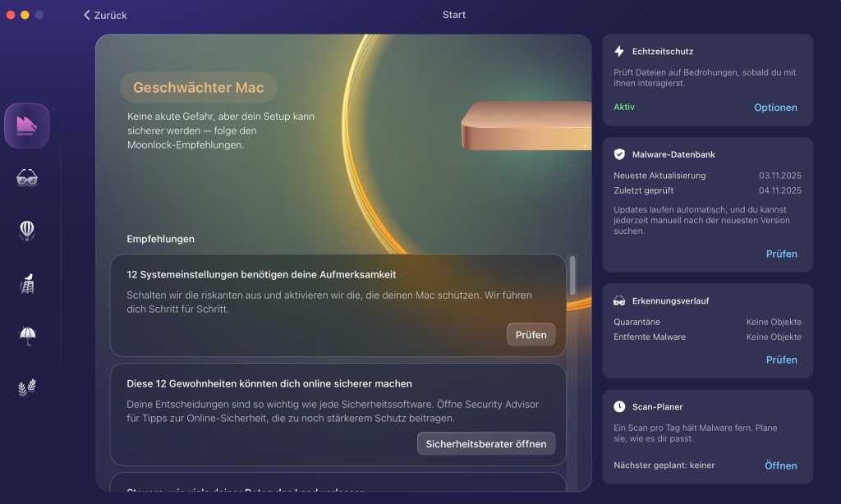Click the shield icon beside Malware-Datenbank
Image resolution: width=841 pixels, height=504 pixels.
pos(618,153)
